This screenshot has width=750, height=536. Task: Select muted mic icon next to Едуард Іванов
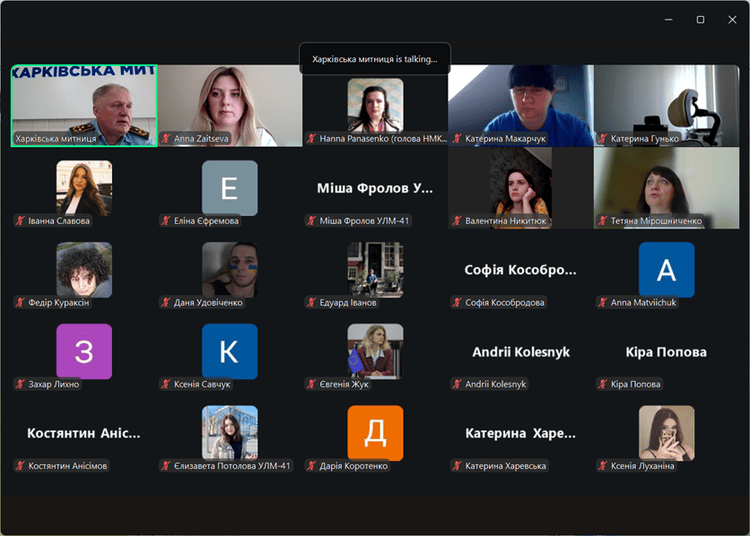[x=312, y=302]
